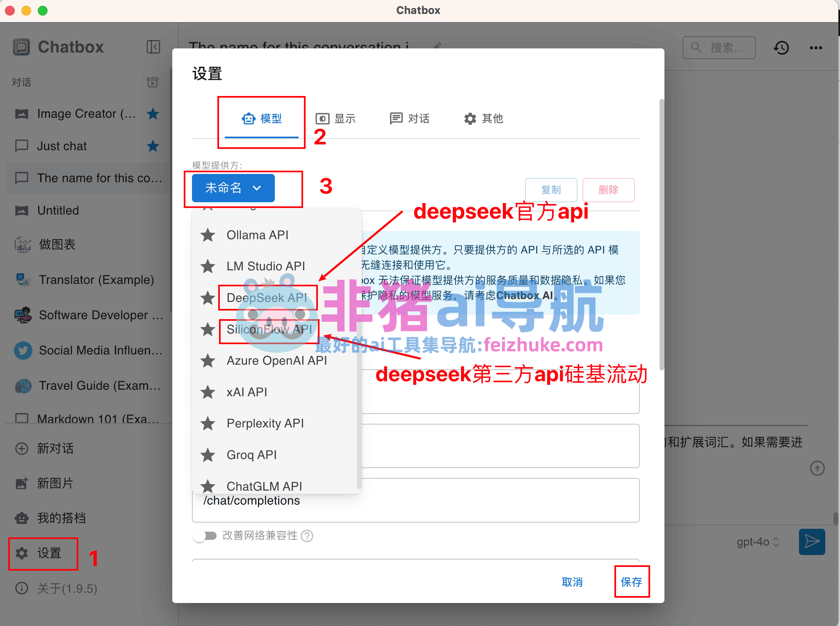The height and width of the screenshot is (626, 840).
Task: Click star icon beside Ollama API
Action: point(208,235)
